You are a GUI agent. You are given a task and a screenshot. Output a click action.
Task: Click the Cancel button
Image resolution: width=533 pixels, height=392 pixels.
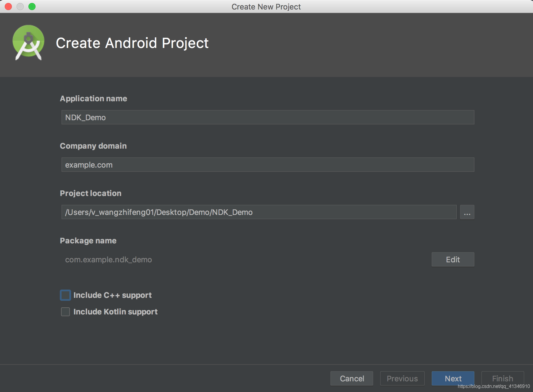[x=351, y=378]
